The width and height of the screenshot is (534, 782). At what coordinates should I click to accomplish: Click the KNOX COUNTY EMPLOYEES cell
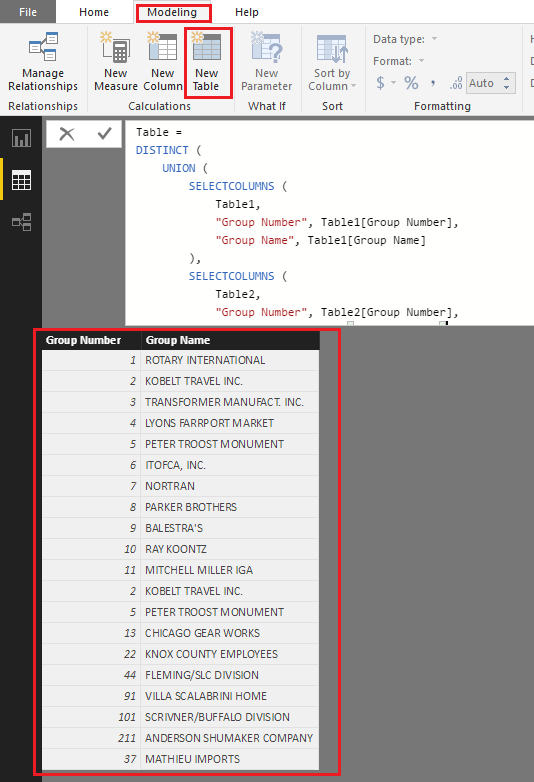point(230,654)
